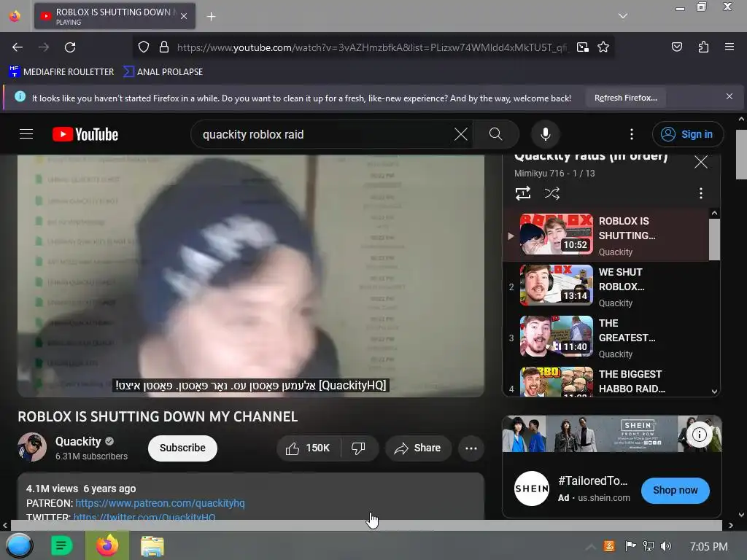The height and width of the screenshot is (560, 747).
Task: Go to the YouTube home logo
Action: click(x=85, y=134)
